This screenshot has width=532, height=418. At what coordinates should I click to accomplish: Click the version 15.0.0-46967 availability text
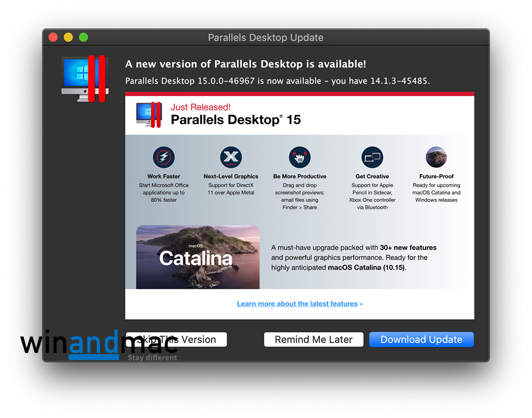tap(277, 81)
